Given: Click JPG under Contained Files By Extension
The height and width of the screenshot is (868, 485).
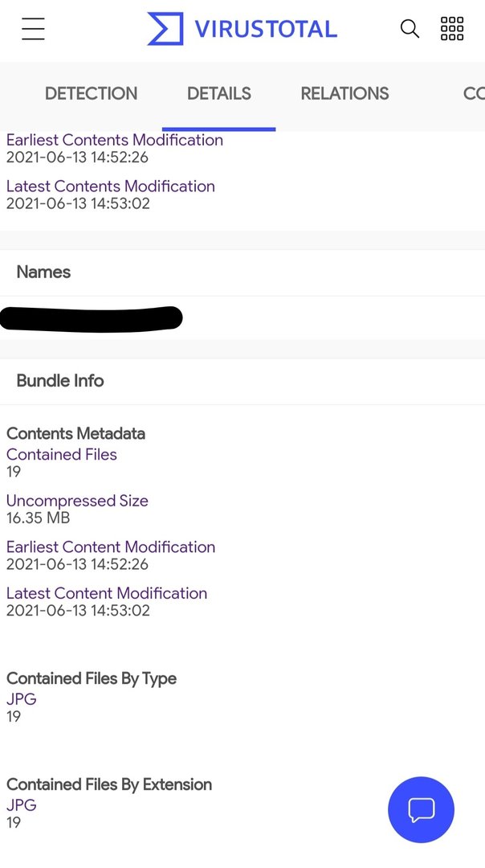Looking at the screenshot, I should click(21, 805).
